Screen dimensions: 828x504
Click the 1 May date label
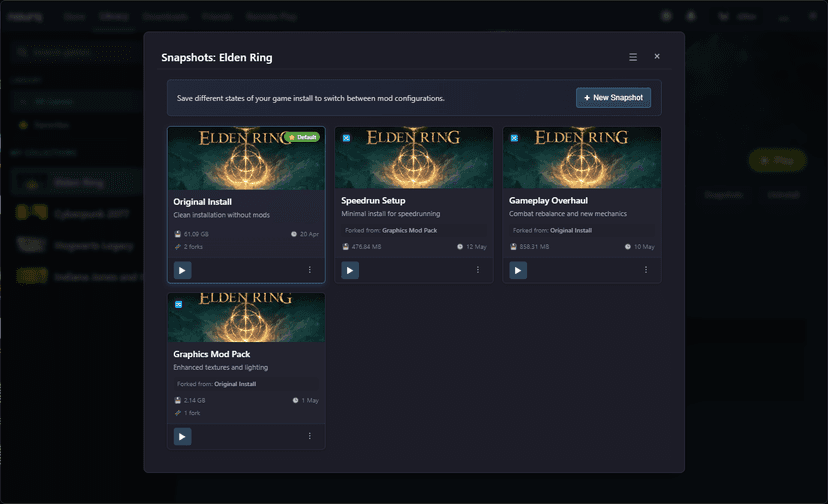(x=310, y=400)
